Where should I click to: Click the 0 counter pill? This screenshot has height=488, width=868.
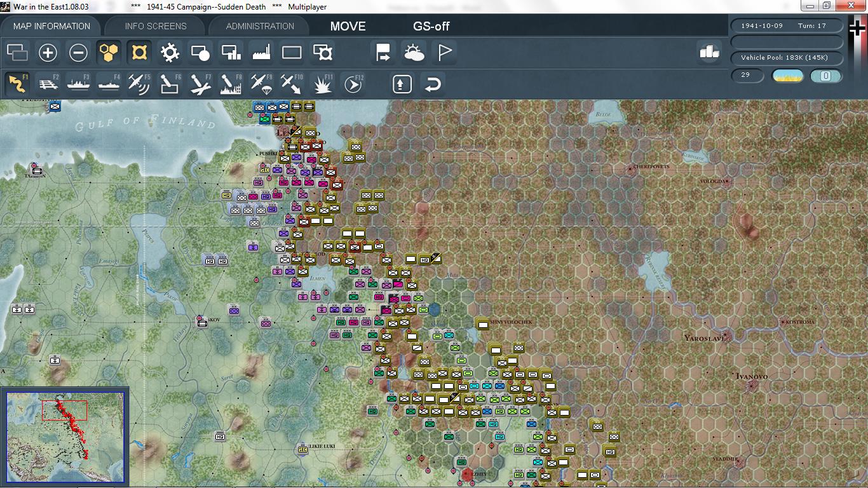coord(826,76)
